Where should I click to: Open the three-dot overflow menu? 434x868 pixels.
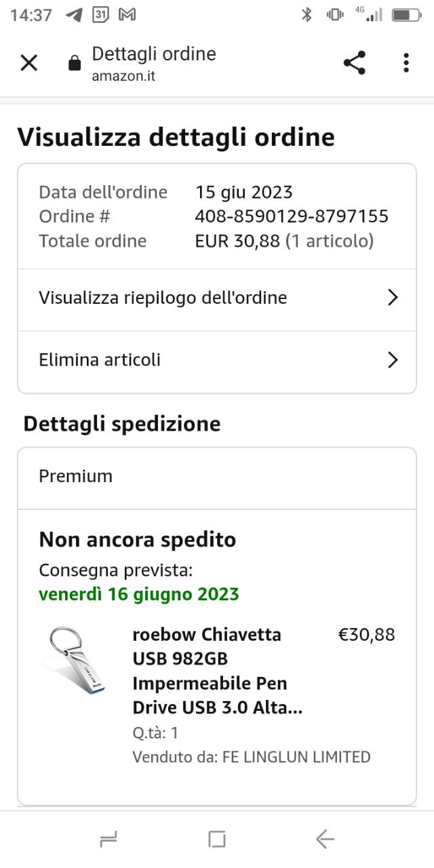pyautogui.click(x=406, y=63)
